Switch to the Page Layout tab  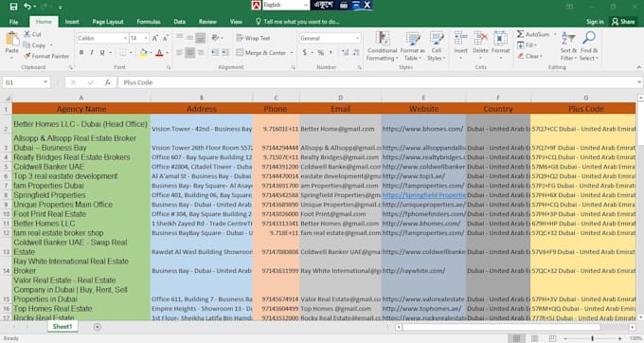click(x=108, y=22)
